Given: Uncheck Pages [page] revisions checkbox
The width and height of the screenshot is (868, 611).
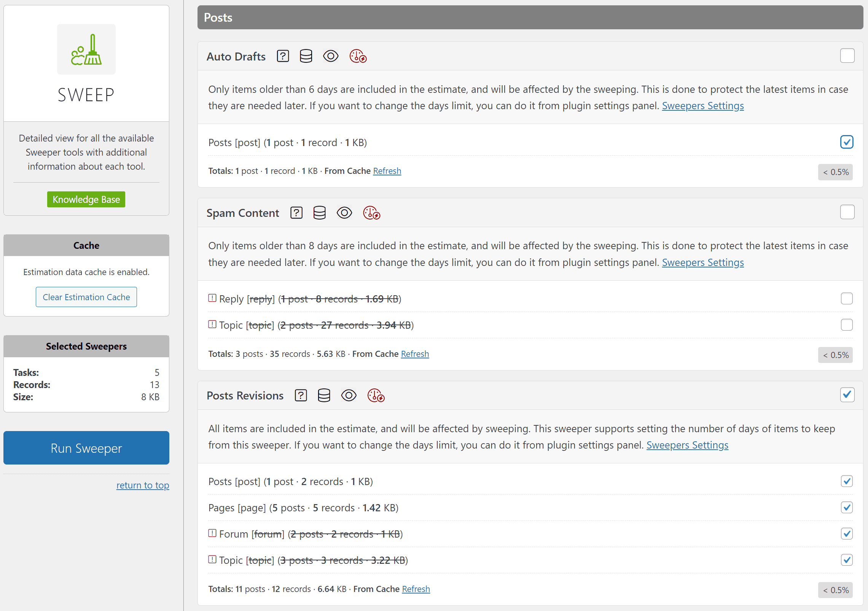Looking at the screenshot, I should click(847, 508).
